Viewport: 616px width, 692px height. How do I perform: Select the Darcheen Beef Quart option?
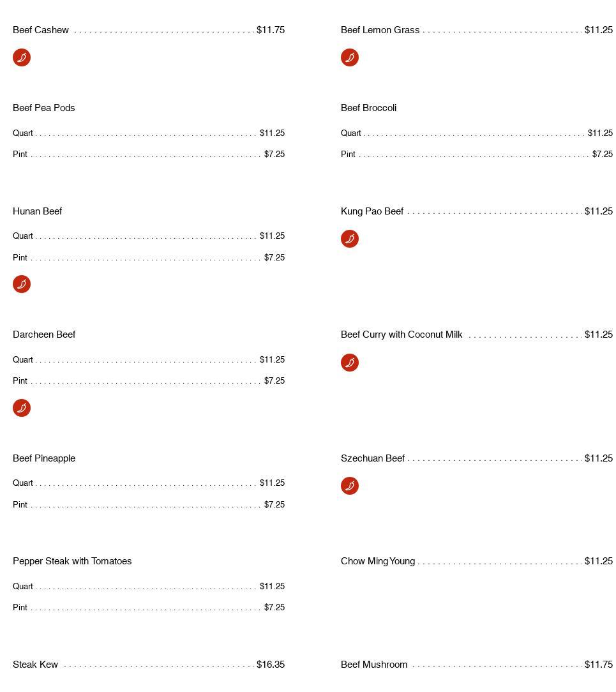click(23, 360)
